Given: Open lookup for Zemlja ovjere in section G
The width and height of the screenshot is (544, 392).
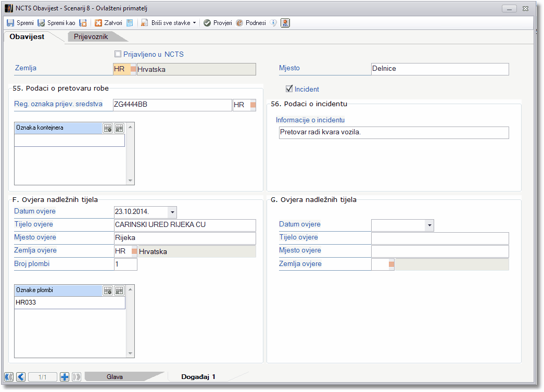Looking at the screenshot, I should [x=391, y=264].
